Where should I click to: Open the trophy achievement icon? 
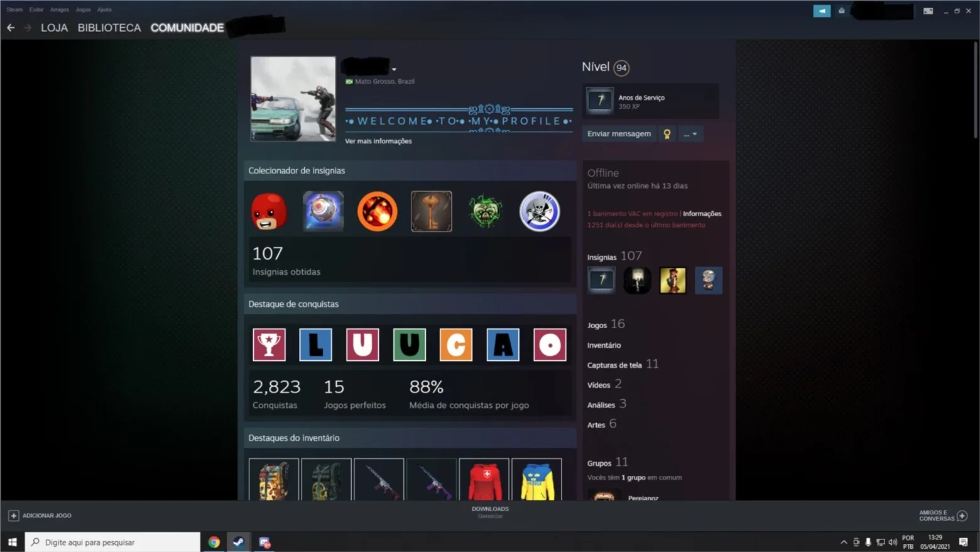269,345
